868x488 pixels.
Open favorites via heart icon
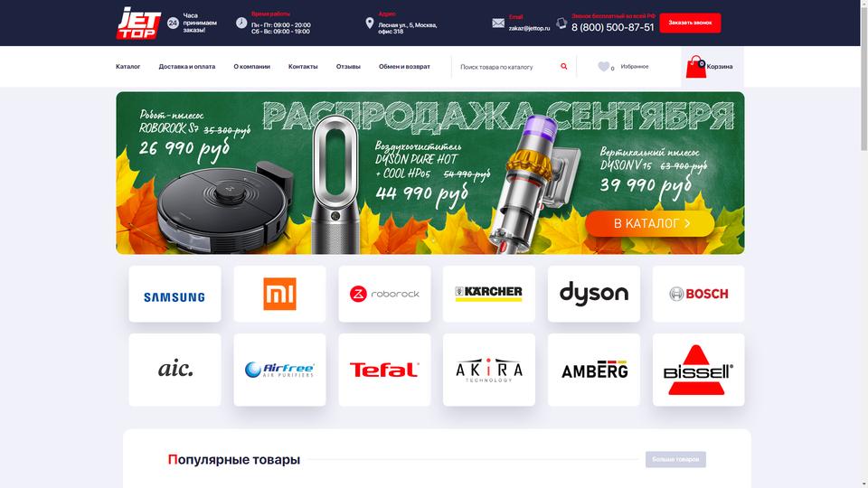coord(603,66)
